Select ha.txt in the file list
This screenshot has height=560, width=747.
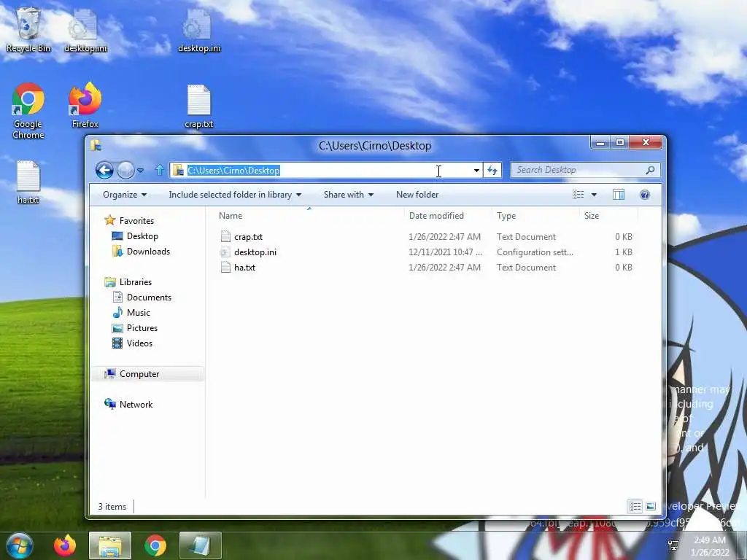[244, 267]
